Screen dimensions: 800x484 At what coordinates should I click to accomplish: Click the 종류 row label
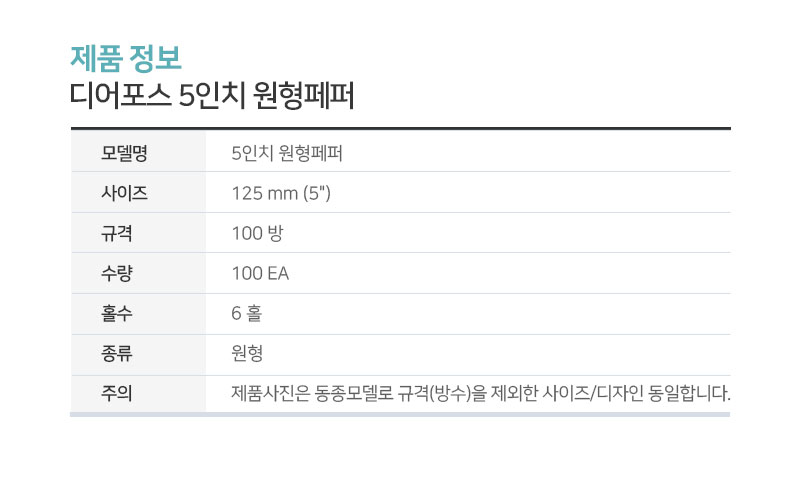click(116, 353)
